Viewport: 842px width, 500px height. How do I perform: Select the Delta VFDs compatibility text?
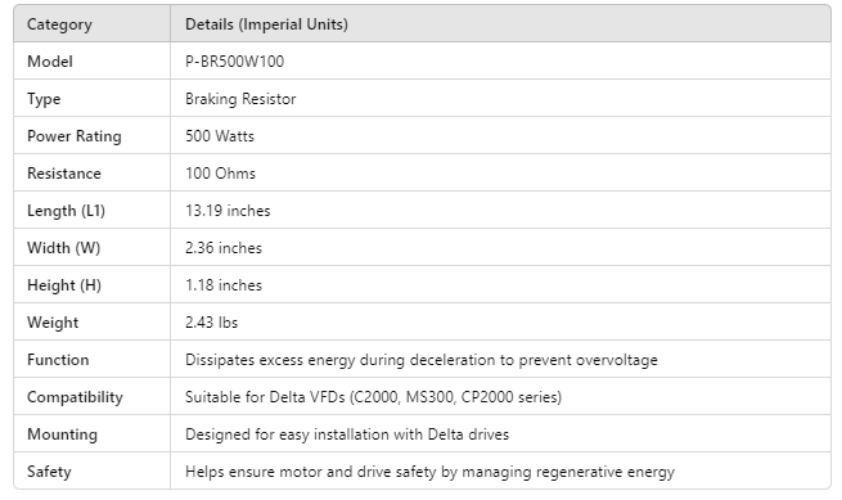[374, 398]
